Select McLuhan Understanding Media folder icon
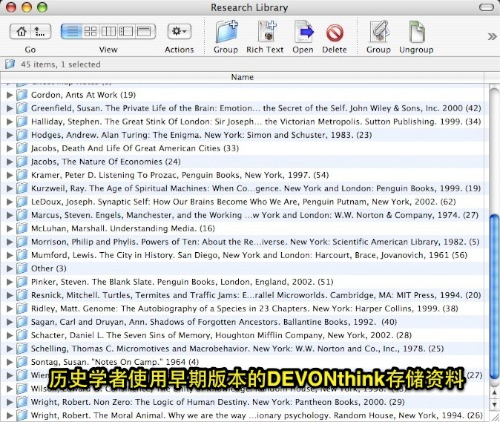 (x=22, y=228)
